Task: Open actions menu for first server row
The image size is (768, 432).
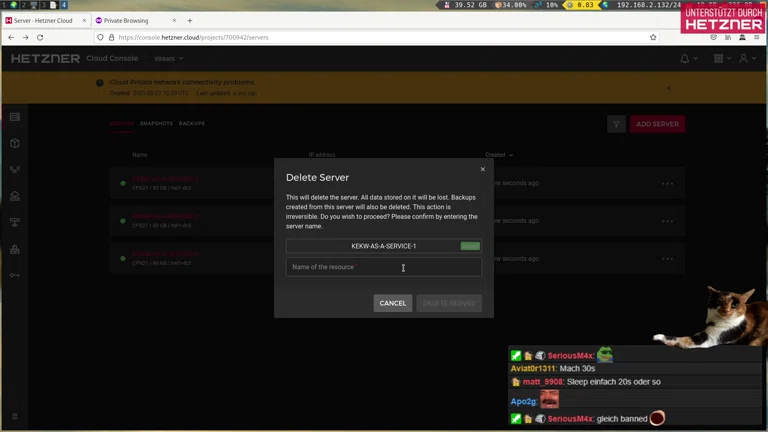Action: 667,184
